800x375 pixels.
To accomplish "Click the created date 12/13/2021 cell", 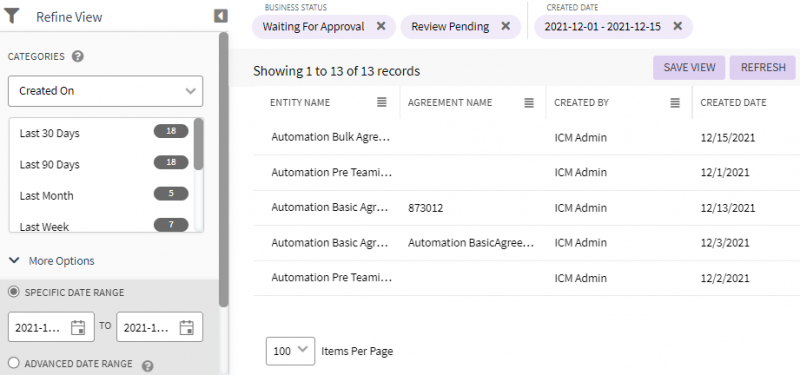I will (x=728, y=208).
